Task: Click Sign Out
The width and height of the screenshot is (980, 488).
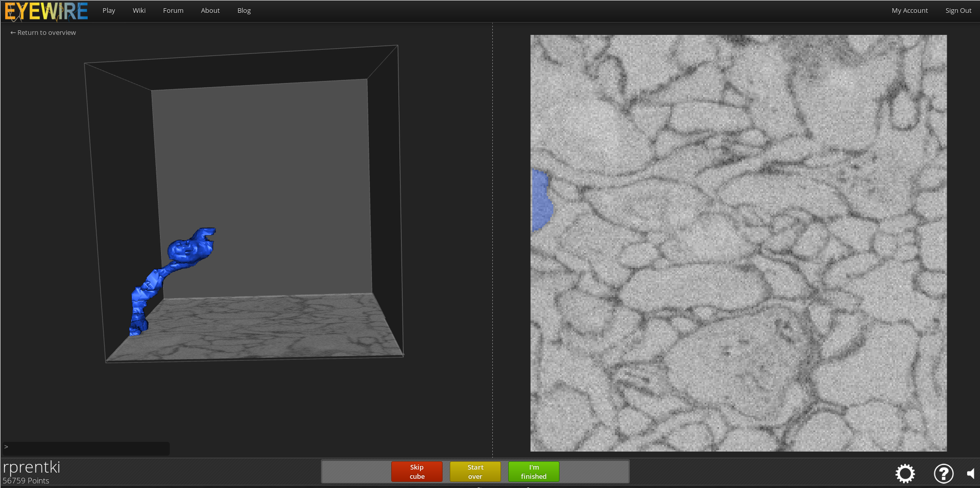Action: coord(958,11)
